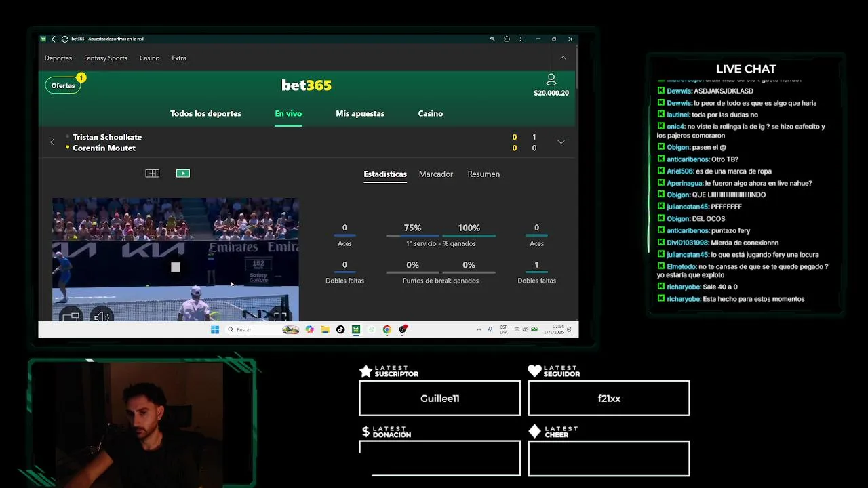Open the Wi-Fi network tray icon
This screenshot has width=868, height=488.
[517, 329]
